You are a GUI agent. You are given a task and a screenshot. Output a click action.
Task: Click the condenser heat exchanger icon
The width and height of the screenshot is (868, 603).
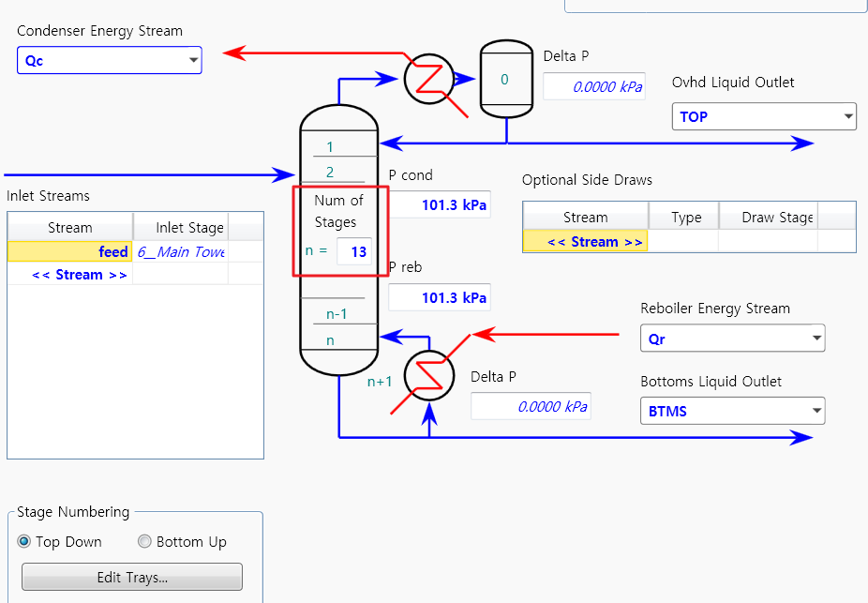point(429,79)
